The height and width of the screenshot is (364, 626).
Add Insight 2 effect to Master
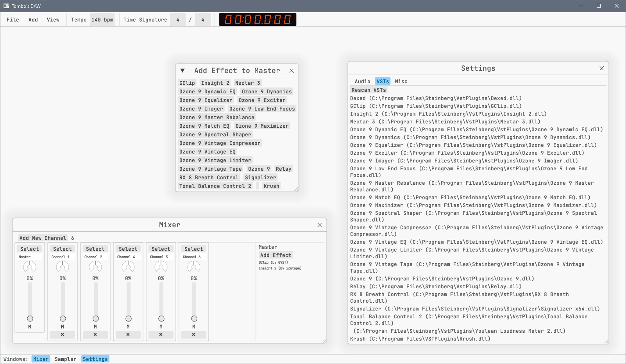tap(215, 83)
